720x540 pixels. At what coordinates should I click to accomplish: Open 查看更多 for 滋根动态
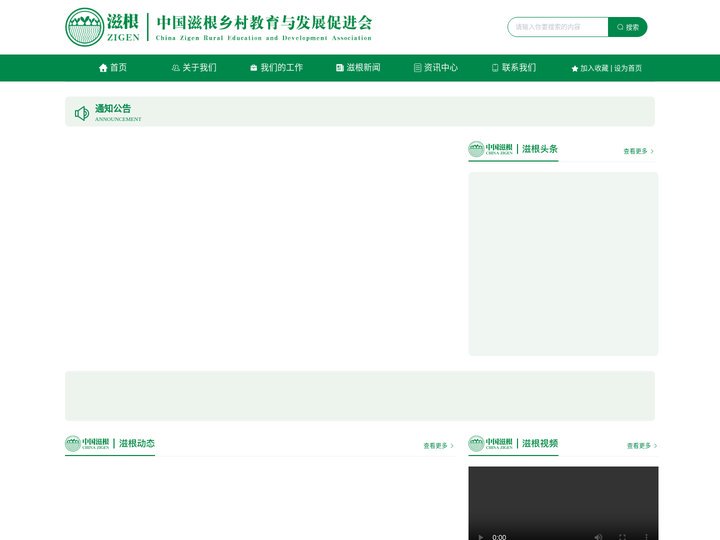click(439, 446)
